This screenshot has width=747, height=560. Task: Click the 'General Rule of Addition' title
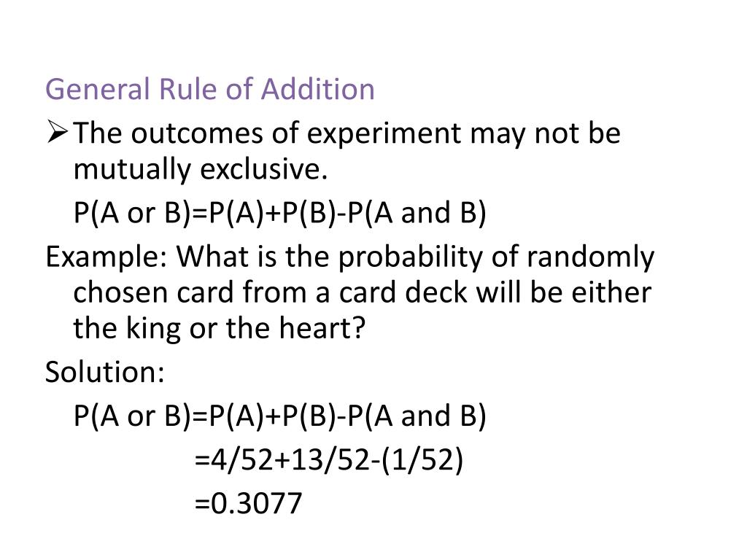(210, 89)
